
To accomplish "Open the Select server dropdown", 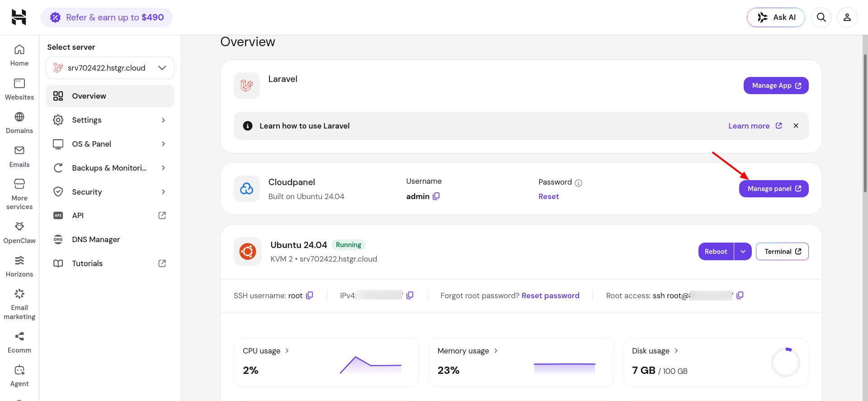I will [x=110, y=68].
